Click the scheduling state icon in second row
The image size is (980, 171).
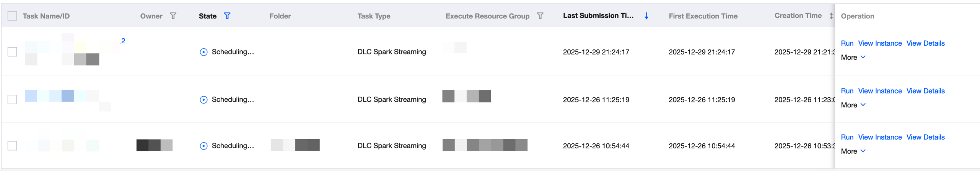click(x=203, y=100)
